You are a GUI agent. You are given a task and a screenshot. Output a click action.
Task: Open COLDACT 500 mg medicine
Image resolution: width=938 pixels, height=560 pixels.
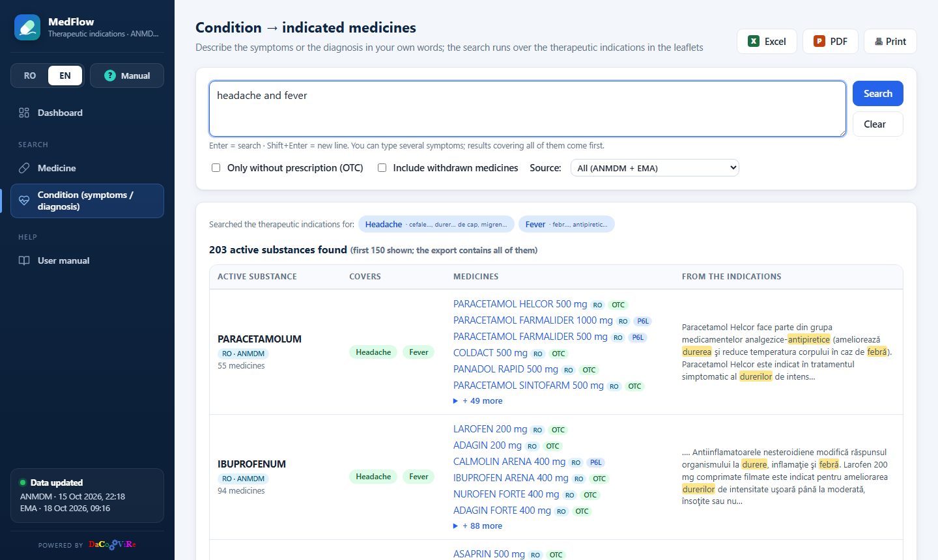[x=490, y=353]
